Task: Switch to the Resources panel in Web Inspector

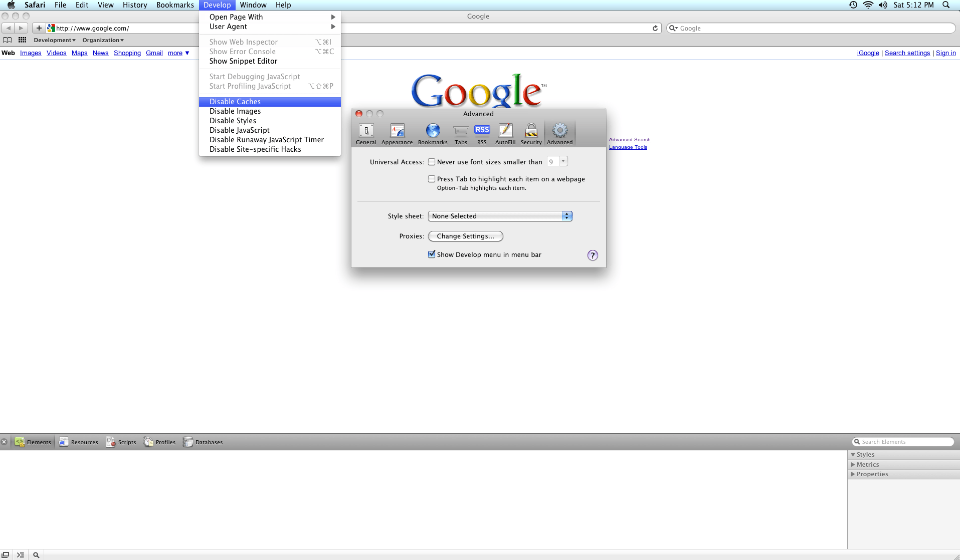Action: coord(78,442)
